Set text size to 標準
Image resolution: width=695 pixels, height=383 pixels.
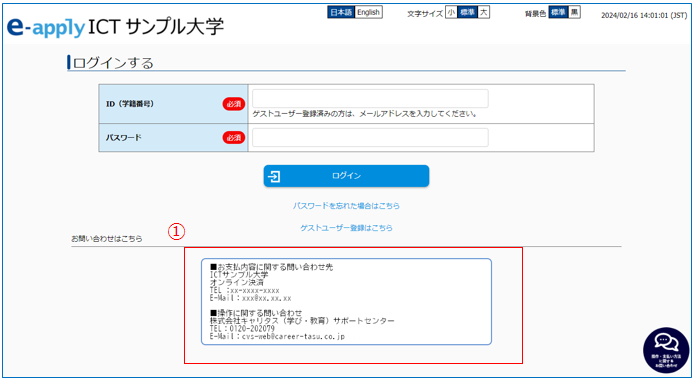[x=467, y=12]
